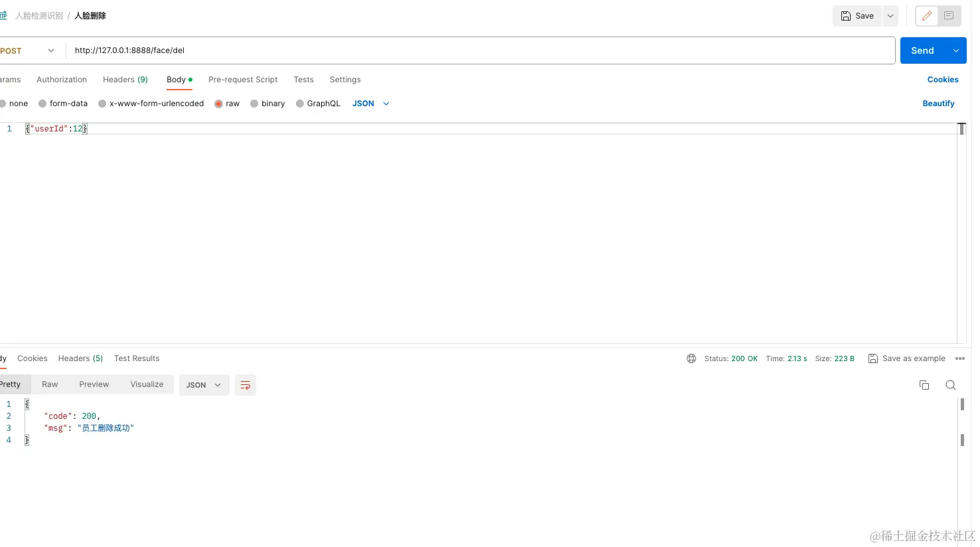980x547 pixels.
Task: Switch to the request Body tab
Action: click(179, 80)
